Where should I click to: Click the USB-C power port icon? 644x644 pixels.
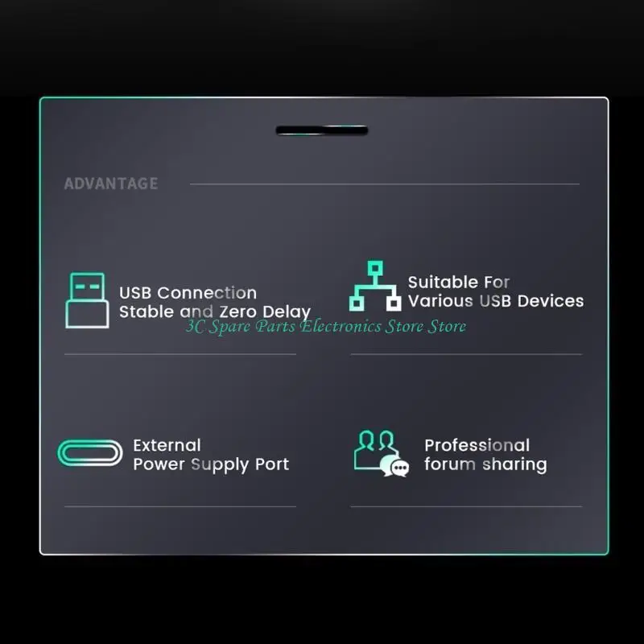[x=89, y=453]
